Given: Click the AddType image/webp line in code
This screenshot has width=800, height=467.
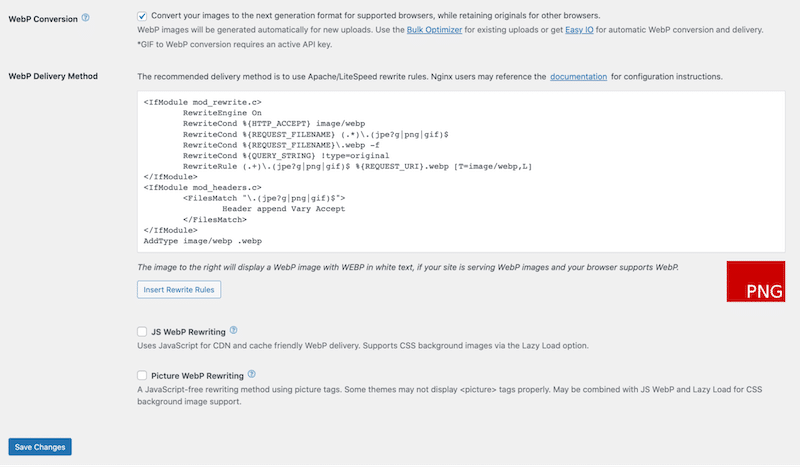Looking at the screenshot, I should point(203,242).
